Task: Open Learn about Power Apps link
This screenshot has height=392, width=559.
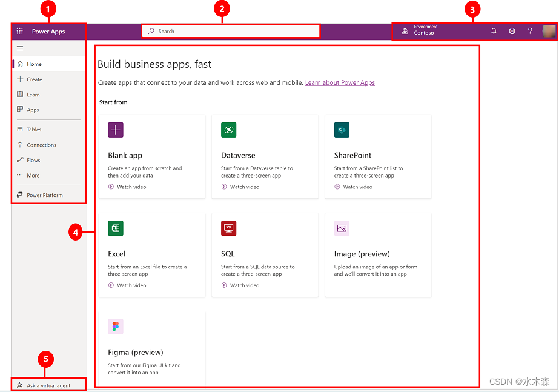Action: (340, 82)
